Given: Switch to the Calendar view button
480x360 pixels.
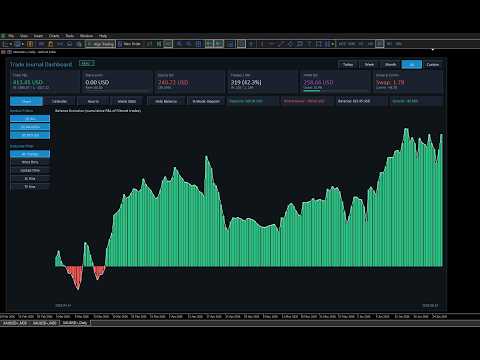Looking at the screenshot, I should click(60, 101).
